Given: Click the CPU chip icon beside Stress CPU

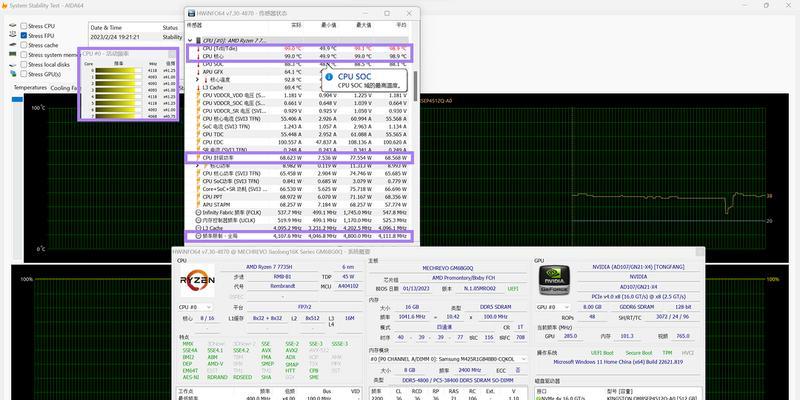Looking at the screenshot, I should click(x=13, y=26).
